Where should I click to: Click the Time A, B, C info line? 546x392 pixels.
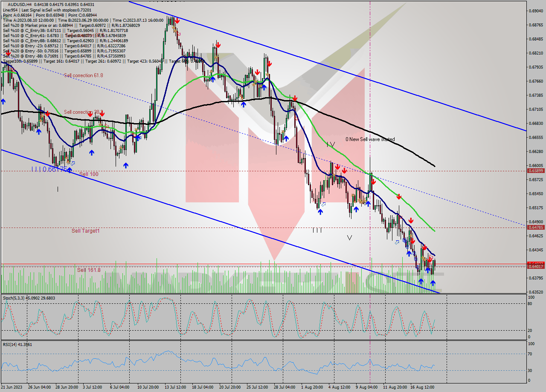coord(83,20)
